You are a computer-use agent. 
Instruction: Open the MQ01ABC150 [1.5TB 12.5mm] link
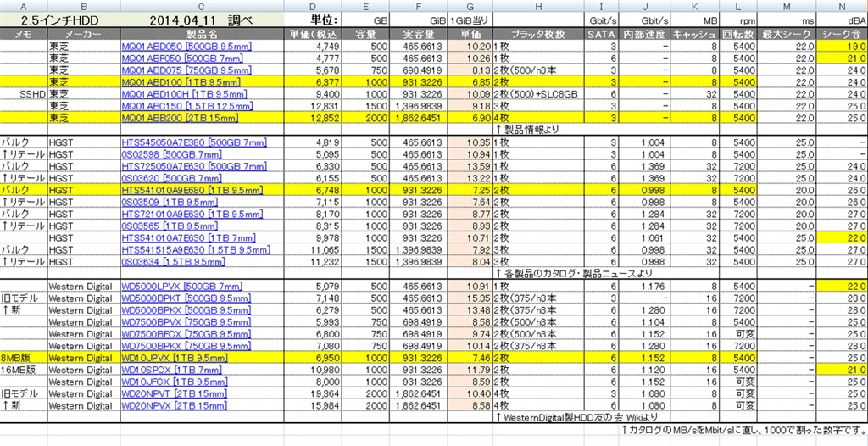pos(186,106)
